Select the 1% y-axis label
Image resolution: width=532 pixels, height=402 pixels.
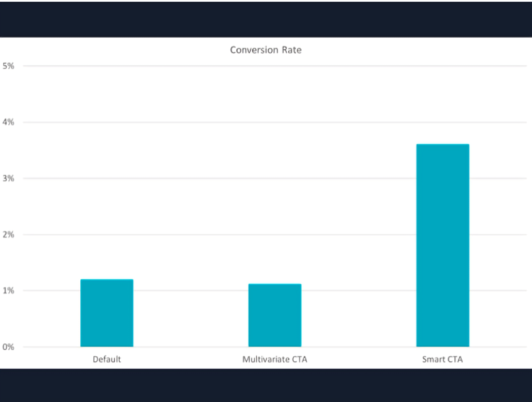(9, 290)
